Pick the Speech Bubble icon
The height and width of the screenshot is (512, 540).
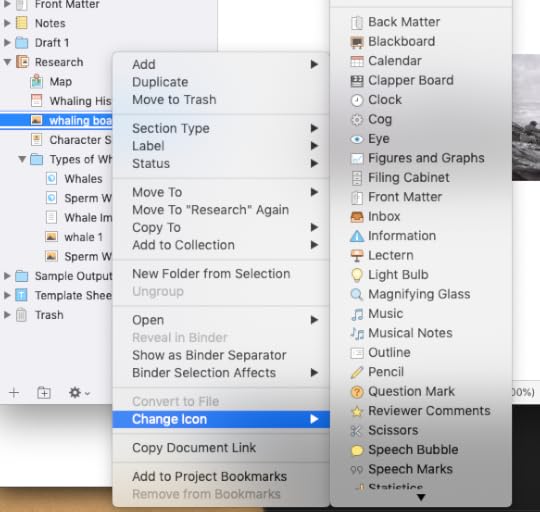(421, 450)
